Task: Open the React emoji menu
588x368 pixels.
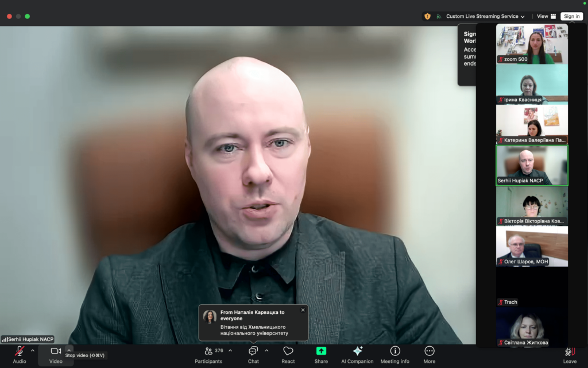Action: [288, 354]
